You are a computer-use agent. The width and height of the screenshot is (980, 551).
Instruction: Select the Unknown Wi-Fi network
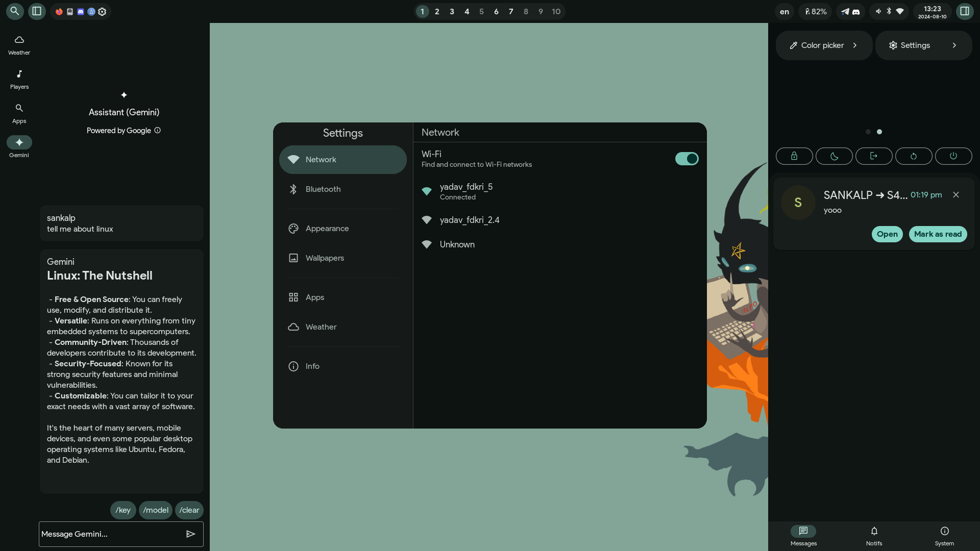click(x=560, y=244)
